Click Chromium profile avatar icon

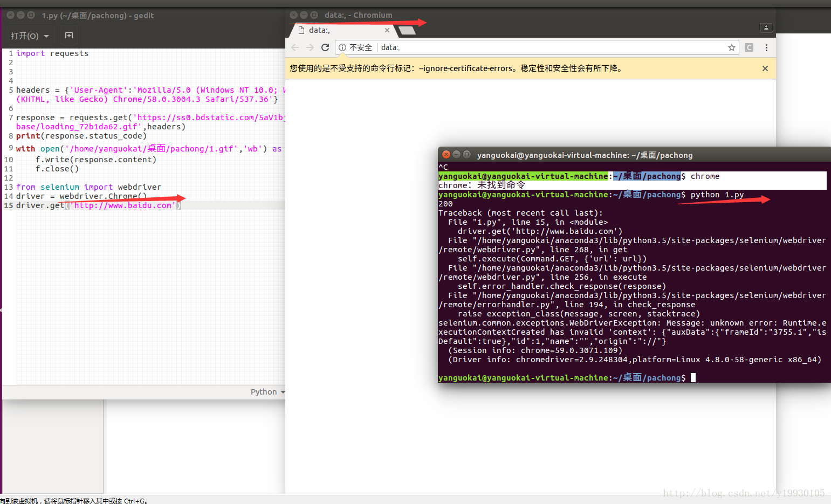coord(766,27)
